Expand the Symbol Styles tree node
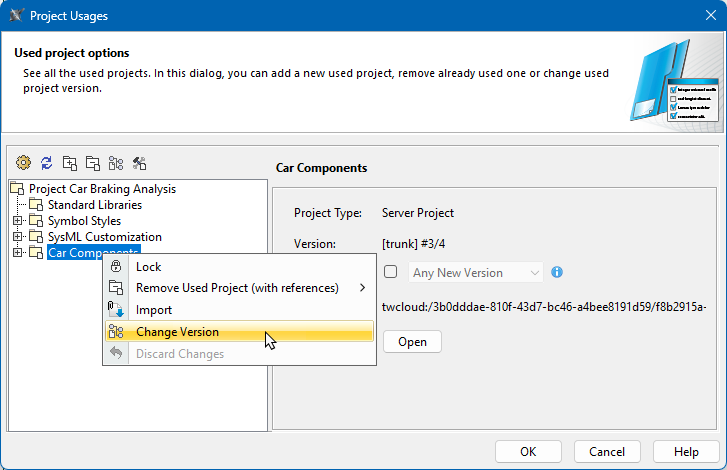This screenshot has height=470, width=727. click(x=17, y=221)
